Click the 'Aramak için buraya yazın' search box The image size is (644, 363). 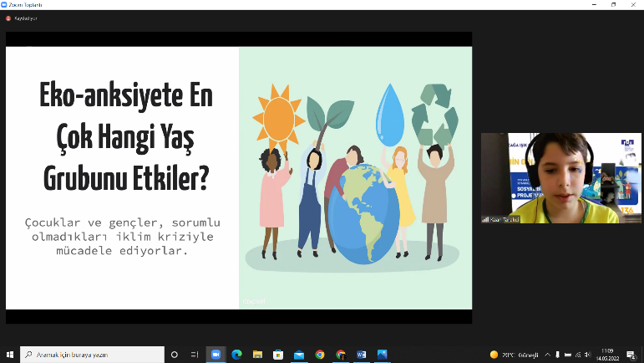point(92,355)
